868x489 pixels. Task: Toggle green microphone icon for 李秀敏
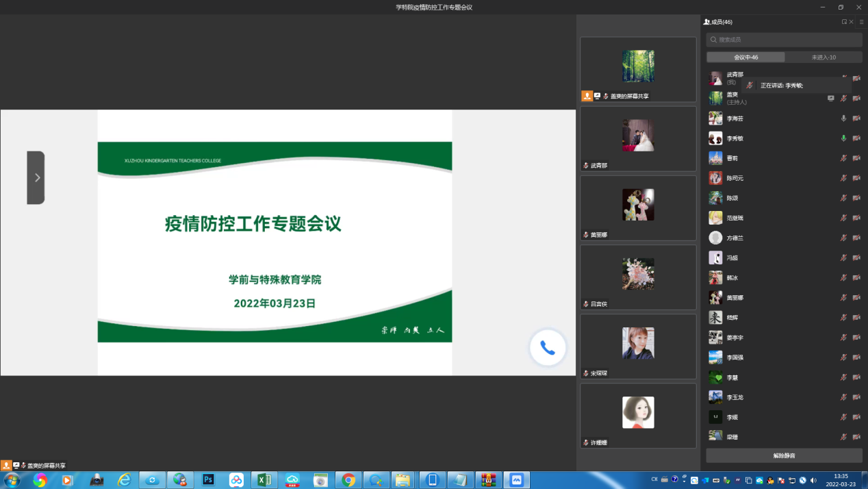(x=843, y=138)
